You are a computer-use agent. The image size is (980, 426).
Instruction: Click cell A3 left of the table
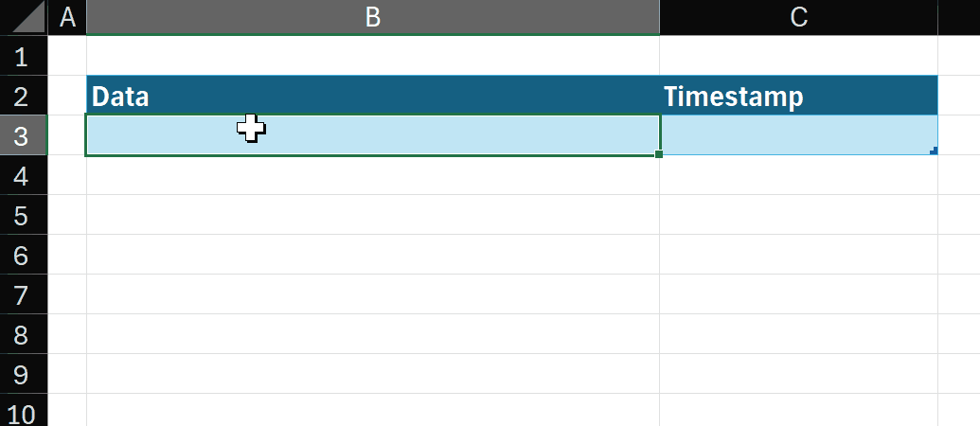66,135
